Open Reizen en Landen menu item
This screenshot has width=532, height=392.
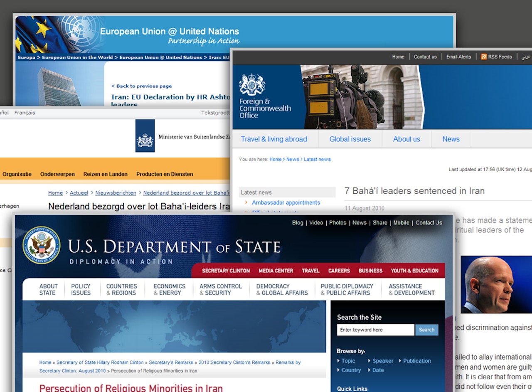click(x=106, y=174)
